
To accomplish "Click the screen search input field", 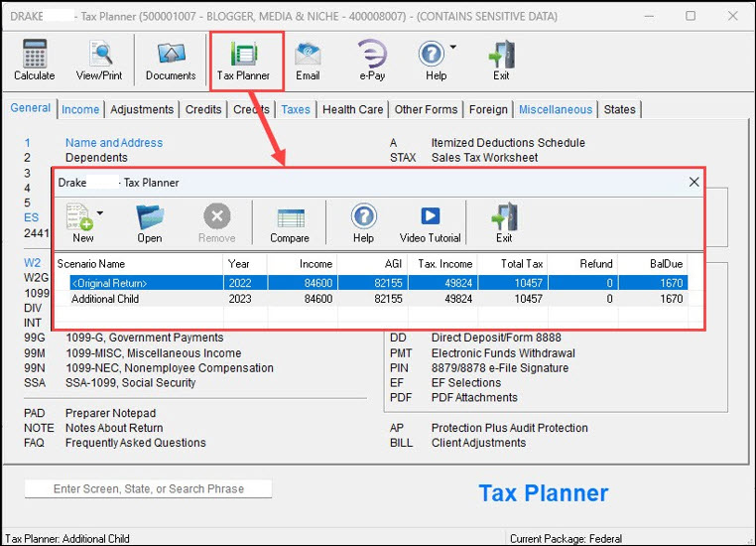I will (x=149, y=488).
